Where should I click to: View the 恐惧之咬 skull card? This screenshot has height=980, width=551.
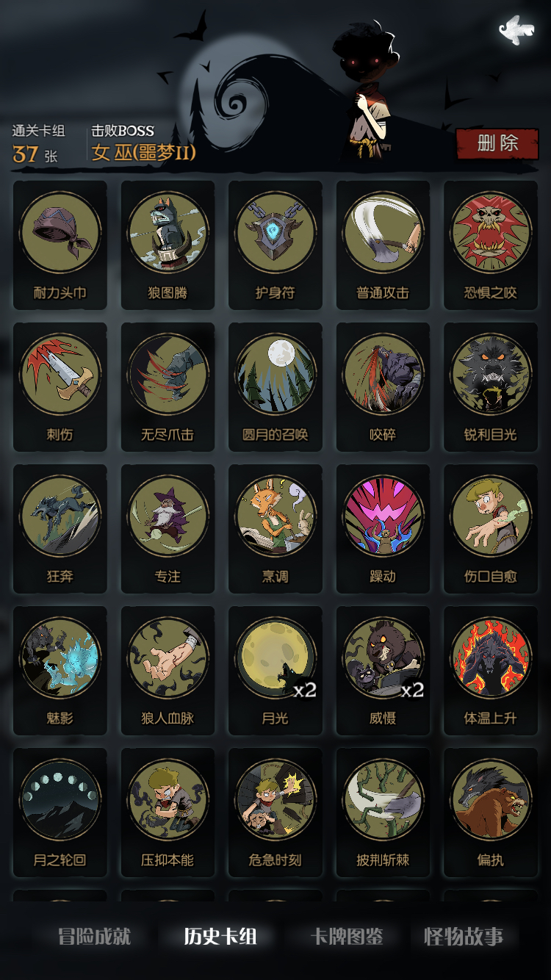click(491, 245)
